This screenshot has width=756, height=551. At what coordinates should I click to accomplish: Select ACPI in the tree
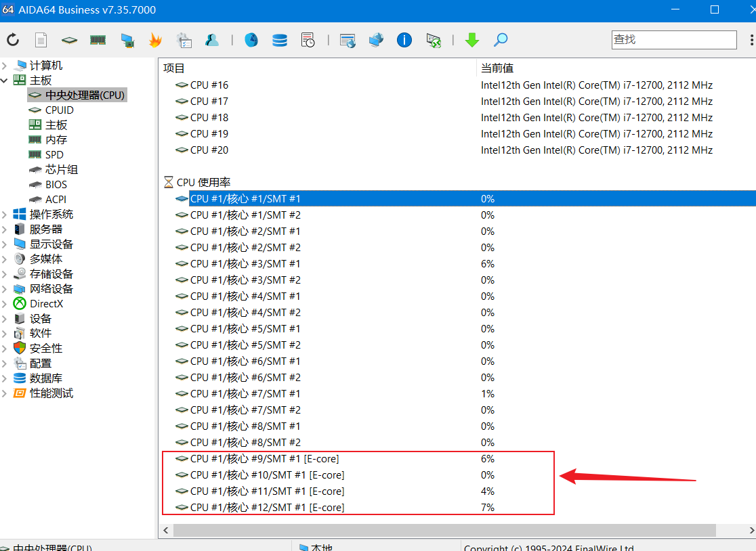(x=56, y=200)
